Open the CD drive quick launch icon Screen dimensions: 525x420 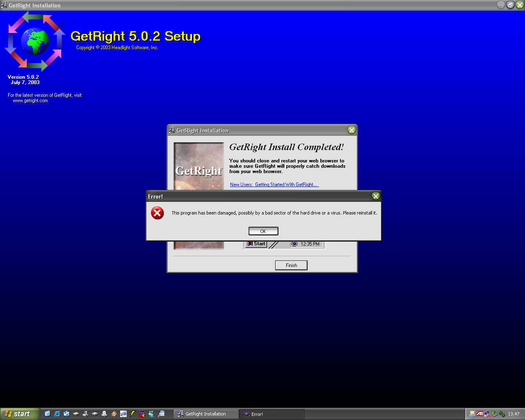(104, 414)
